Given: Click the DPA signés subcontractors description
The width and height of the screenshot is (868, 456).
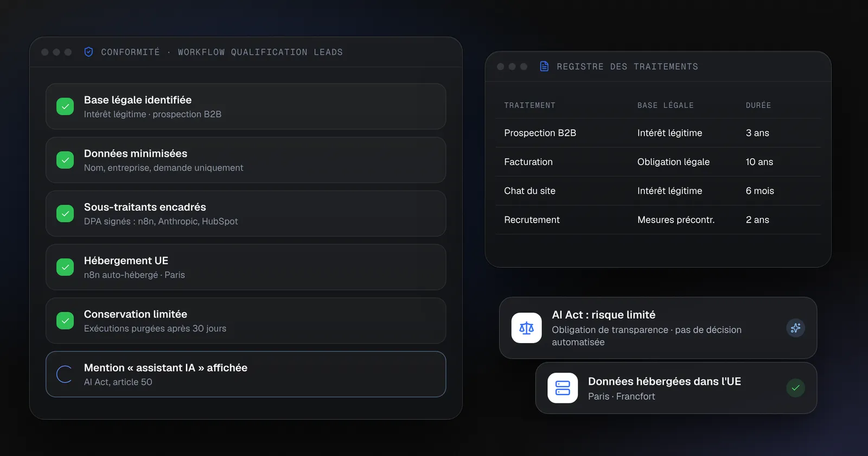Looking at the screenshot, I should click(x=161, y=221).
